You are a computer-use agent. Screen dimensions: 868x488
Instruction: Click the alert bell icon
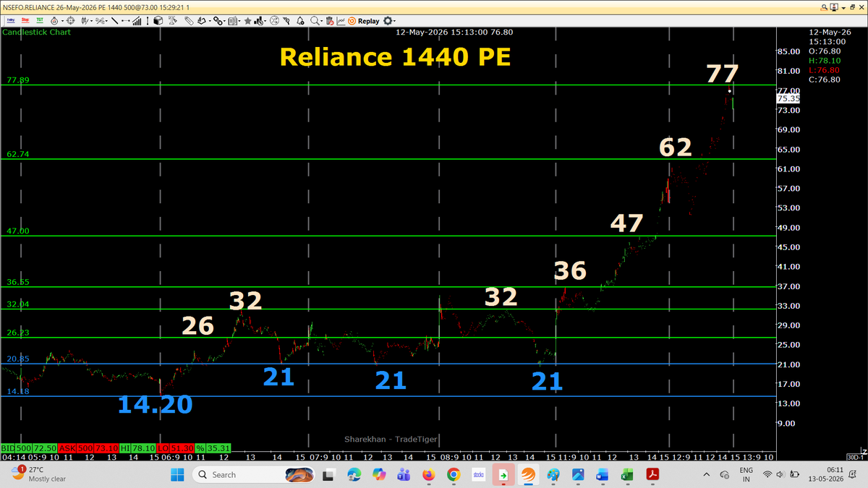click(300, 21)
